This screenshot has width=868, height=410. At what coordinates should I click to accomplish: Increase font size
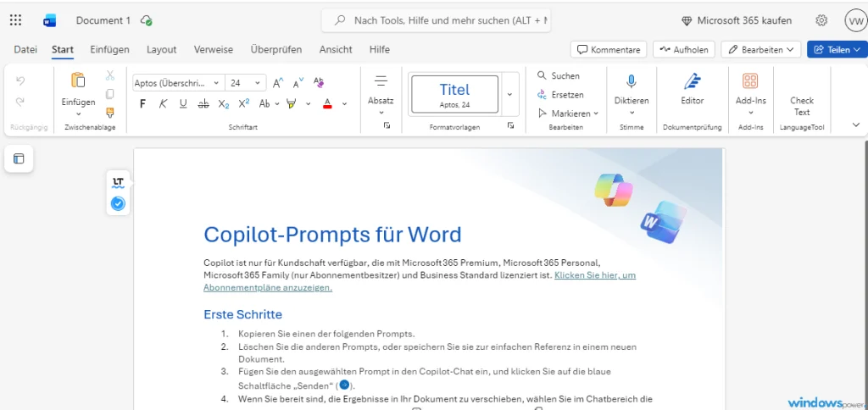coord(278,83)
